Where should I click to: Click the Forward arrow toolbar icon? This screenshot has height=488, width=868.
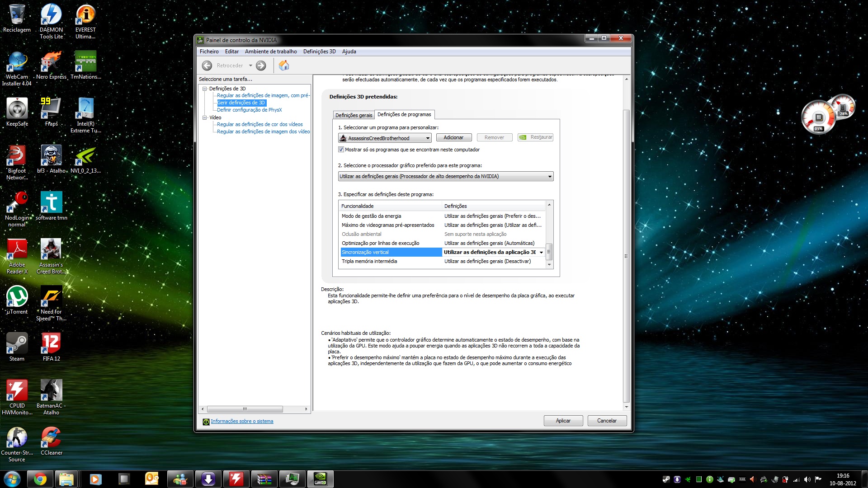pyautogui.click(x=261, y=66)
